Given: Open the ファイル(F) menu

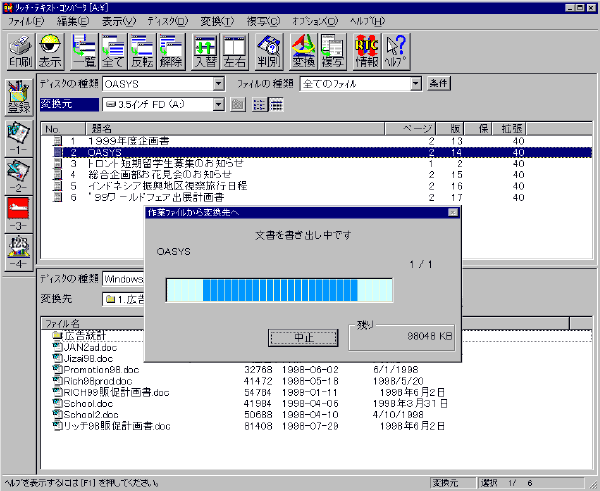Looking at the screenshot, I should (x=26, y=21).
